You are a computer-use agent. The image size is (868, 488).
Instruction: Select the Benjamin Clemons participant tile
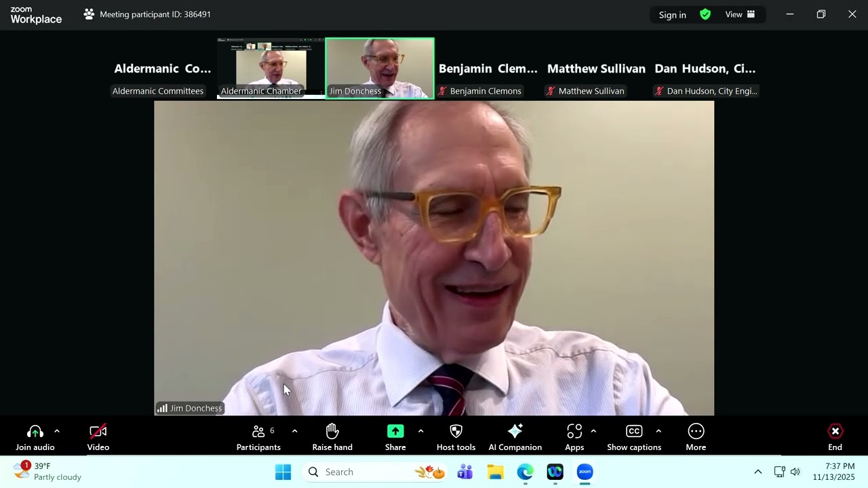click(x=488, y=68)
